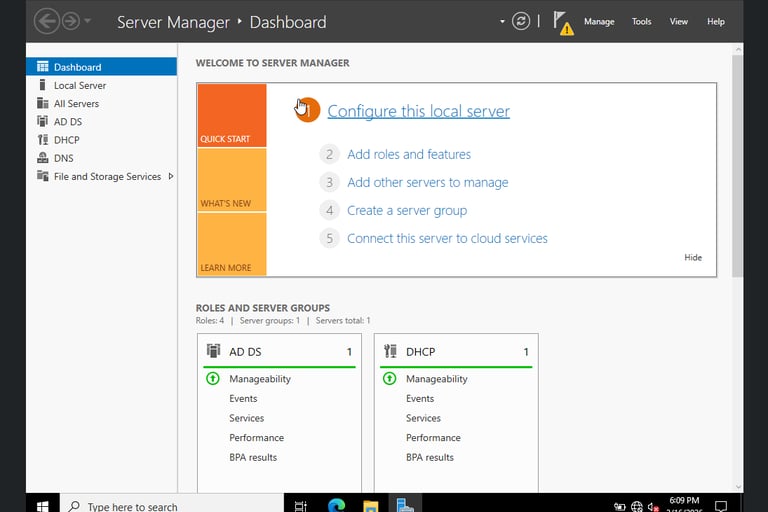This screenshot has width=768, height=512.
Task: Expand the File and Storage Services arrow
Action: point(170,176)
